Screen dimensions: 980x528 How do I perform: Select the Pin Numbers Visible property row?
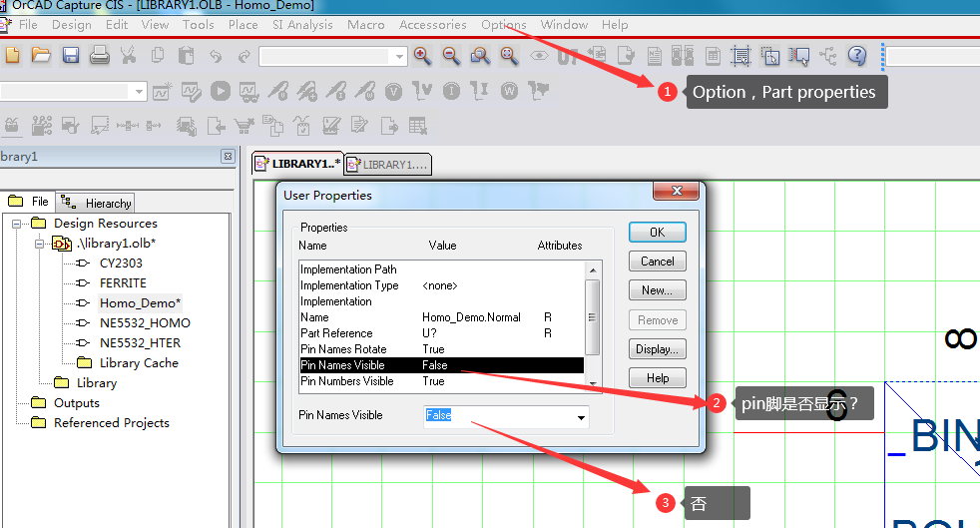[441, 381]
